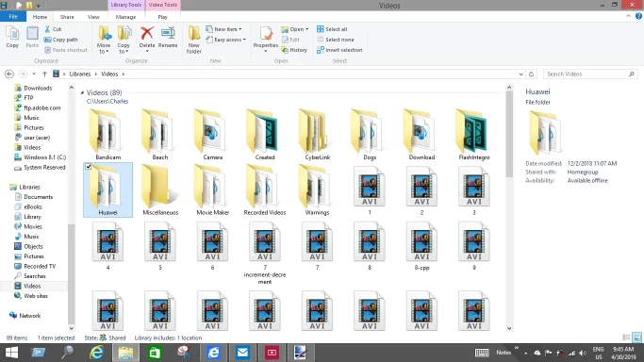Viewport: 644px width, 362px height.
Task: Rename the selected folder
Action: [168, 38]
